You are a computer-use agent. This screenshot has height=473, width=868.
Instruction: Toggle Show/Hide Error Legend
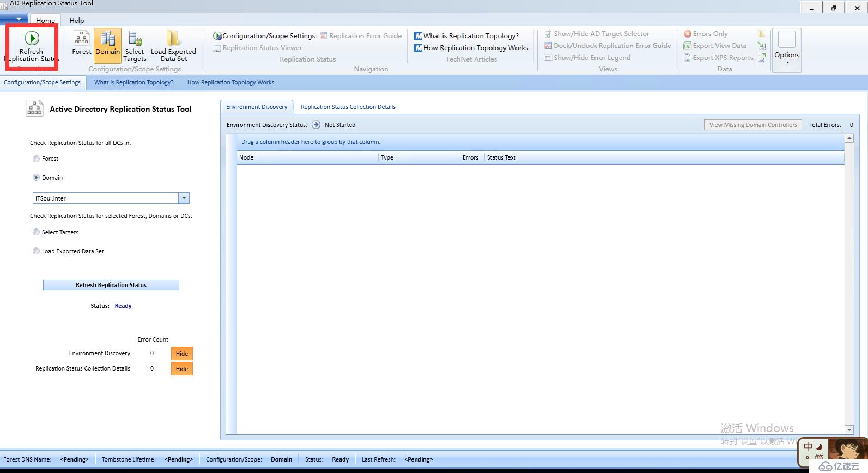click(x=587, y=58)
